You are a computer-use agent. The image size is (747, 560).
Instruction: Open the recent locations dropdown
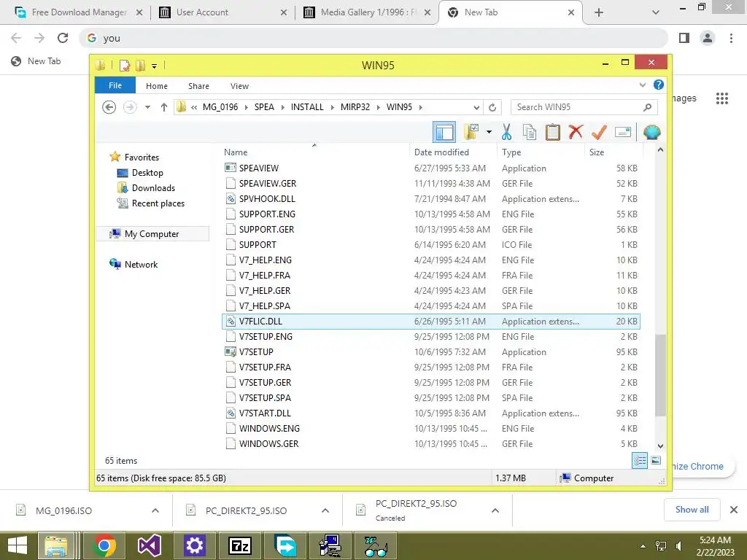(x=147, y=107)
